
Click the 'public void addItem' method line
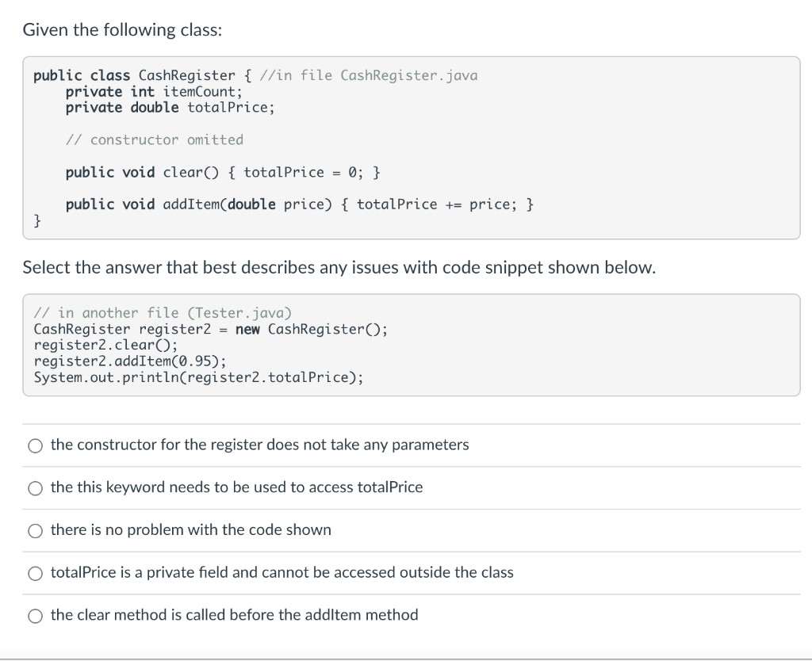coord(300,204)
